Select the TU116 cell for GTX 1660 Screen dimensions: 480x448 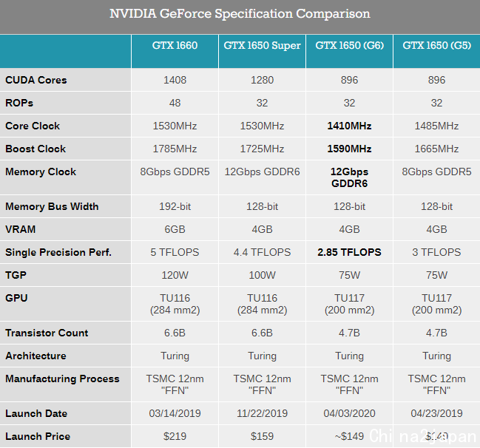[x=175, y=304]
